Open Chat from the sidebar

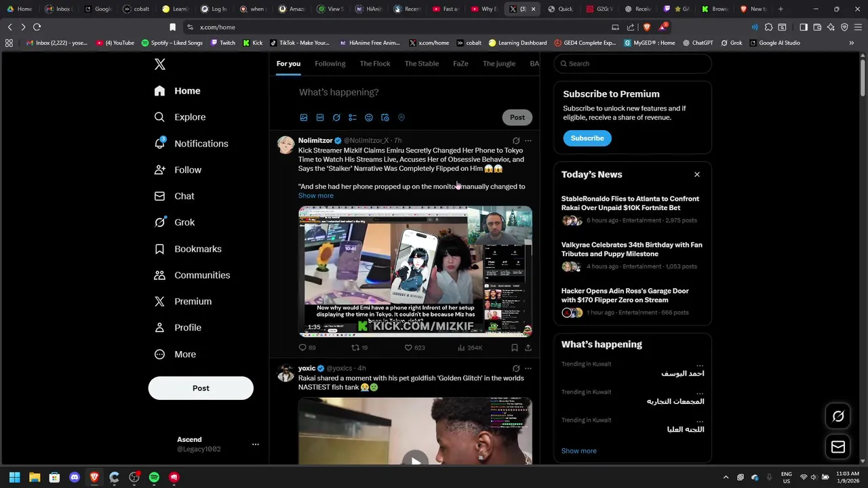click(174, 196)
